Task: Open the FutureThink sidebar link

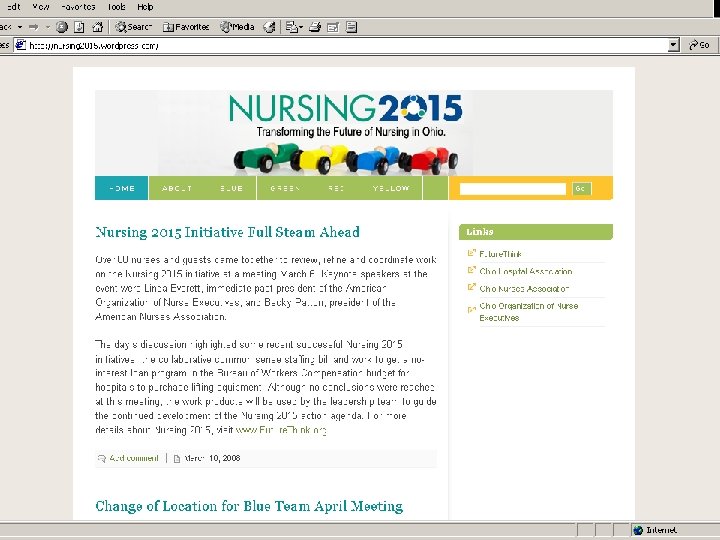Action: pyautogui.click(x=501, y=254)
